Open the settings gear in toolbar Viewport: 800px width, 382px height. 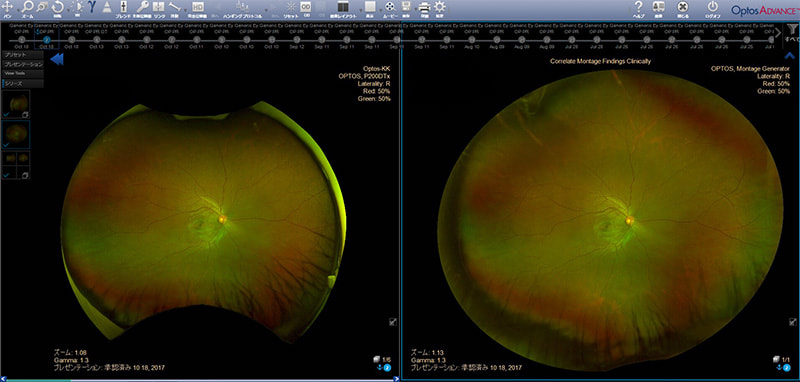439,7
